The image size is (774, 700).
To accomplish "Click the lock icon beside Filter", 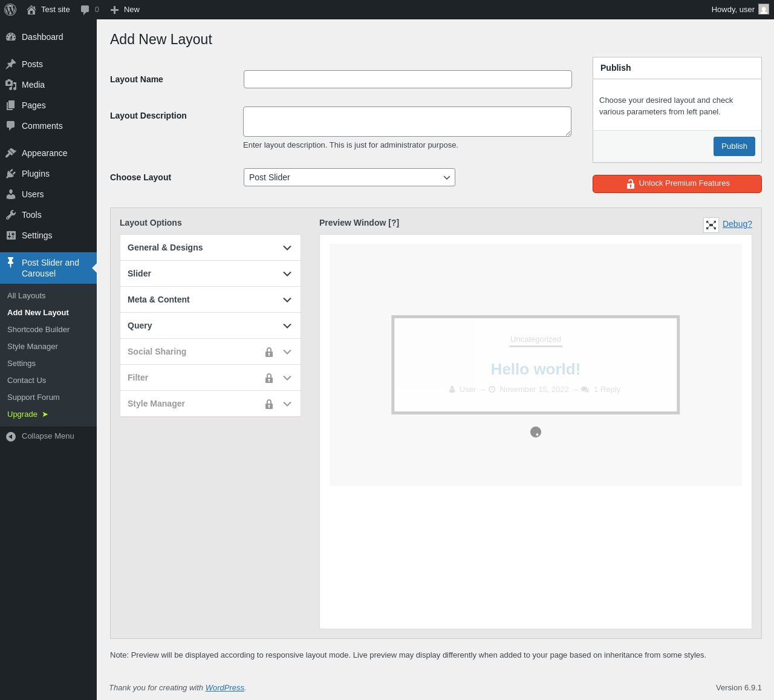I will tap(269, 378).
